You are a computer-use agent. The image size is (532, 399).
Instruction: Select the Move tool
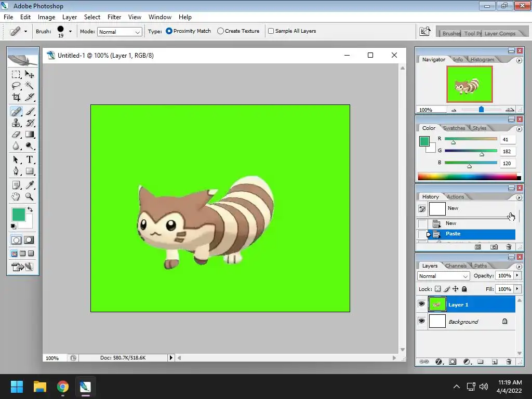30,74
